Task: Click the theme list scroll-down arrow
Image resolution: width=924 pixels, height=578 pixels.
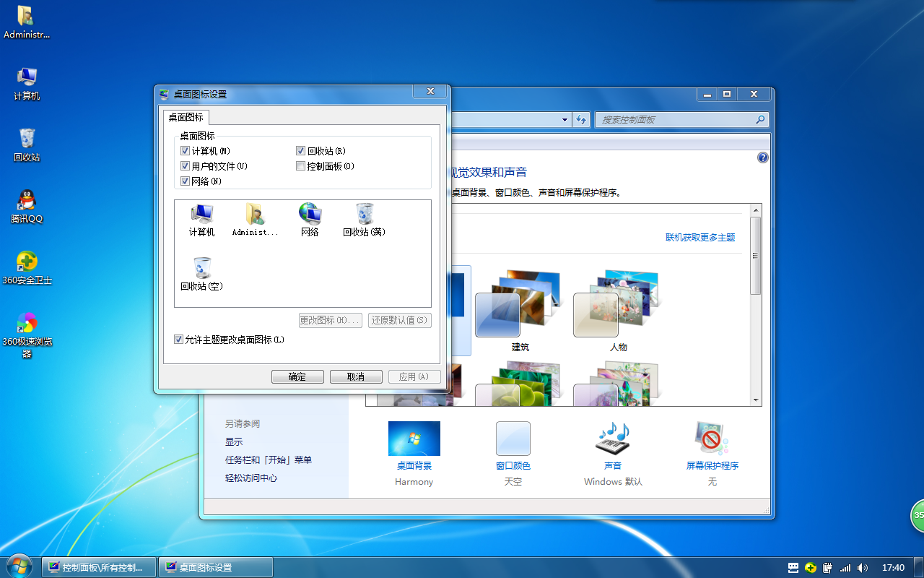Action: pyautogui.click(x=756, y=400)
